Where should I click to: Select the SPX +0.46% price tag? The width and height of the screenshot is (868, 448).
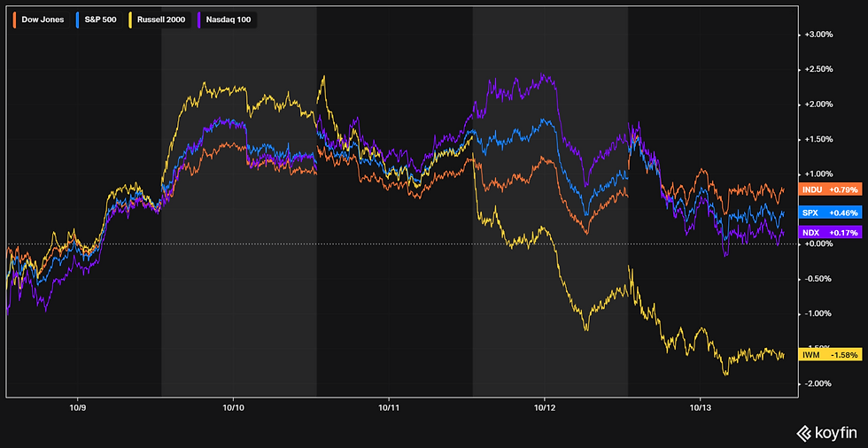[831, 212]
